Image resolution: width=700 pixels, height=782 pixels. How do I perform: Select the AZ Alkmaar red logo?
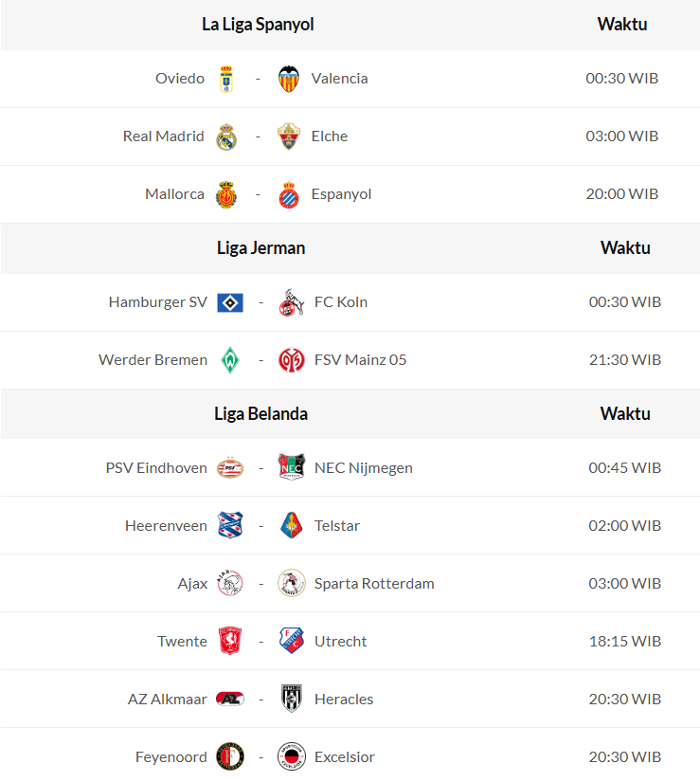point(229,700)
